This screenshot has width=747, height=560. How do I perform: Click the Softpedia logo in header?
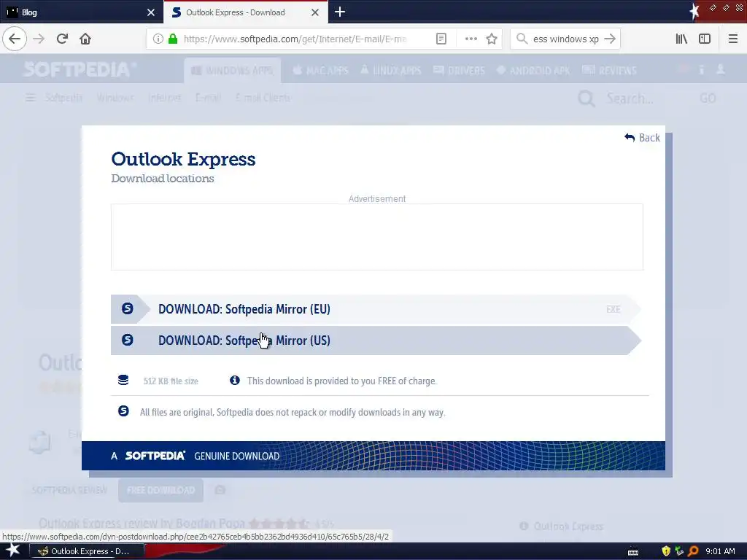(x=80, y=69)
